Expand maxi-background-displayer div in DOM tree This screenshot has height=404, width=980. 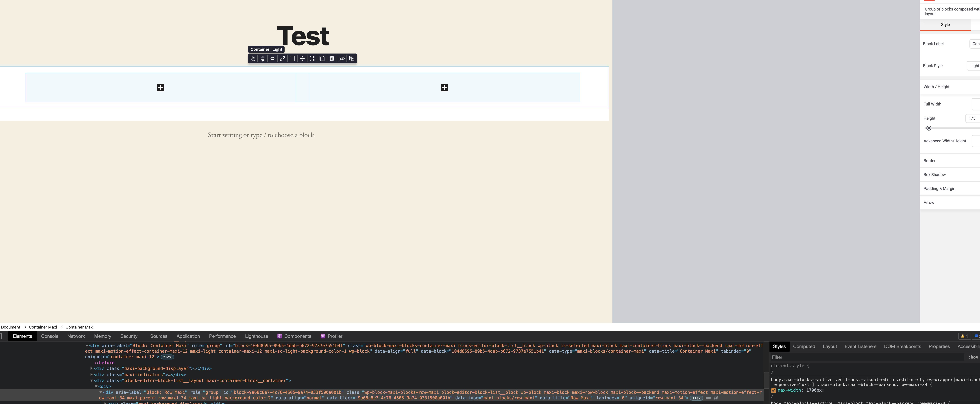point(92,369)
